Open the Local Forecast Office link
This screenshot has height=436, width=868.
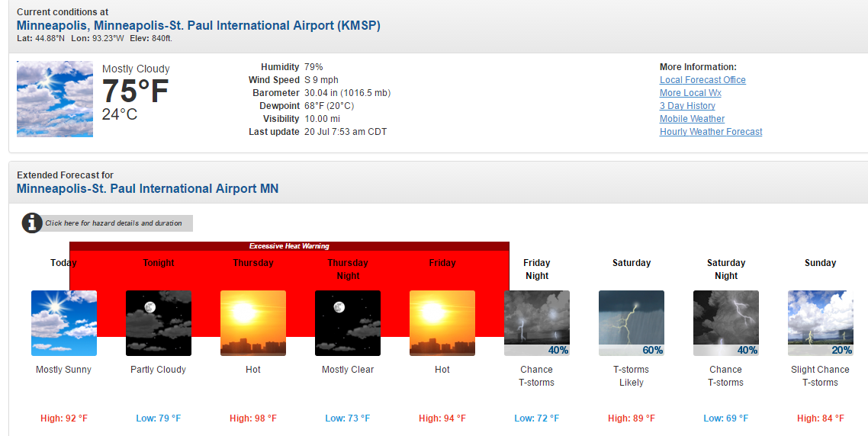pyautogui.click(x=702, y=80)
